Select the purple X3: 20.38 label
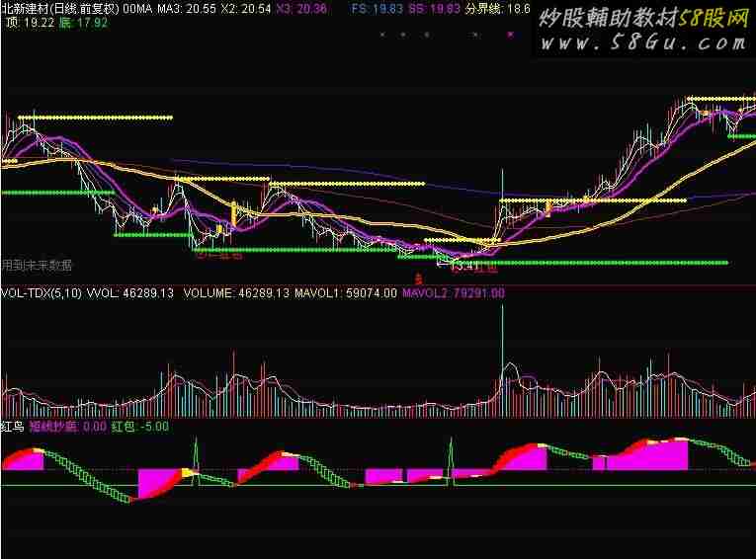 coord(301,9)
